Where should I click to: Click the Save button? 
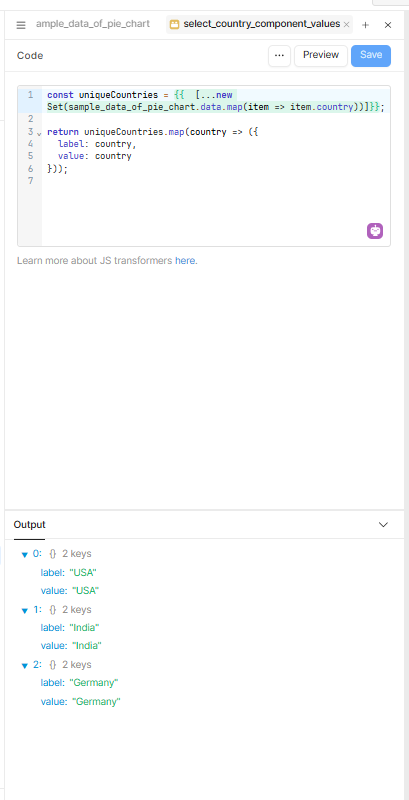tap(371, 56)
